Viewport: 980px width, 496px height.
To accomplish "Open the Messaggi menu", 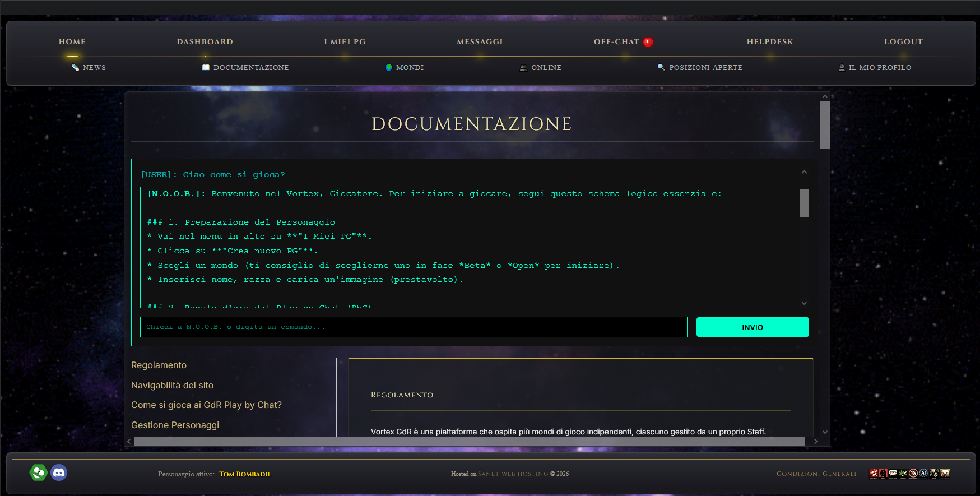I will point(480,41).
